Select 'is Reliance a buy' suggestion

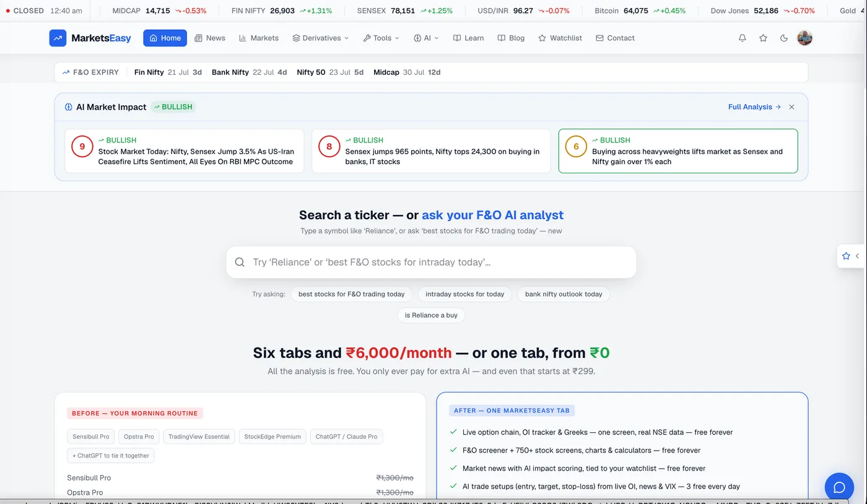(x=431, y=315)
